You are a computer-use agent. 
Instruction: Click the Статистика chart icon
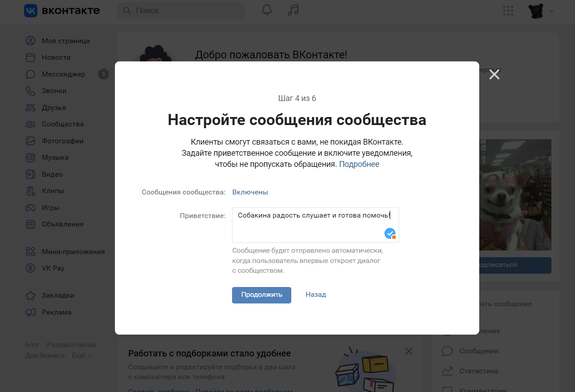coord(447,371)
